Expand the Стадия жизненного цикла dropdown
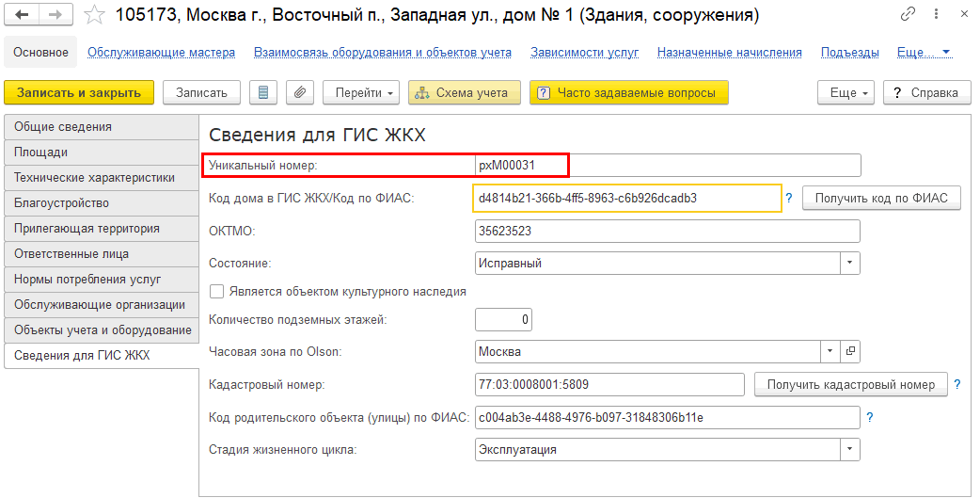The height and width of the screenshot is (498, 980). click(x=850, y=450)
